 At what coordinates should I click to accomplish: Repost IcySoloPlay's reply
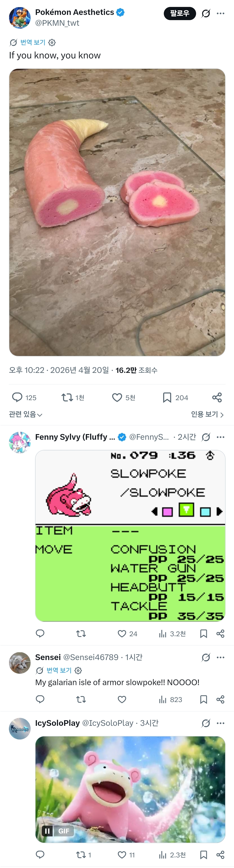point(81,855)
